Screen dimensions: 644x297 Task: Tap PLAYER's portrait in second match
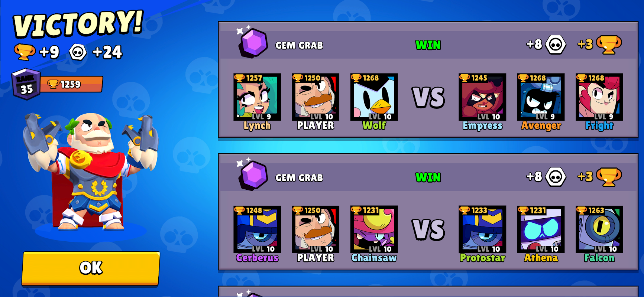coord(315,229)
